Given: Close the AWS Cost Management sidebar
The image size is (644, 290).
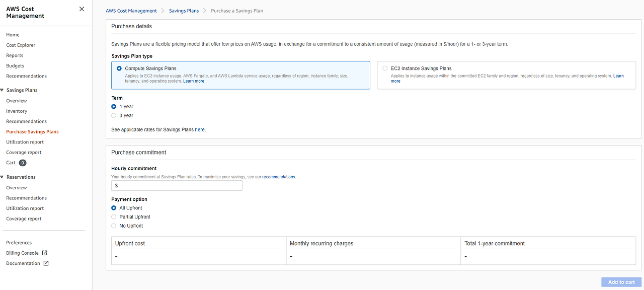Looking at the screenshot, I should pyautogui.click(x=82, y=9).
